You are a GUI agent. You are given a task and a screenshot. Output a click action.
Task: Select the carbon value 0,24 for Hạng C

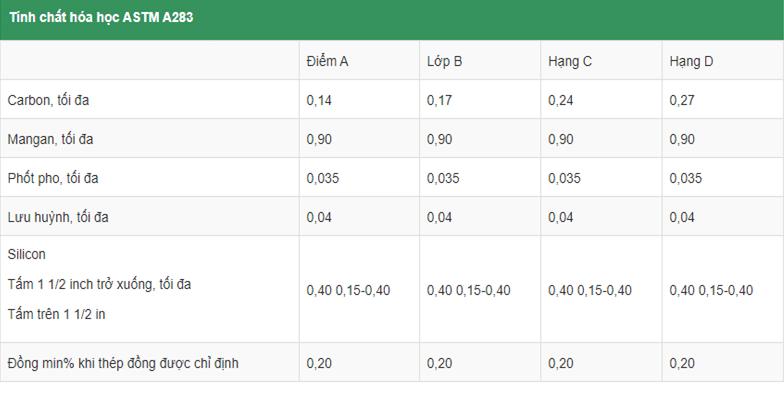560,100
